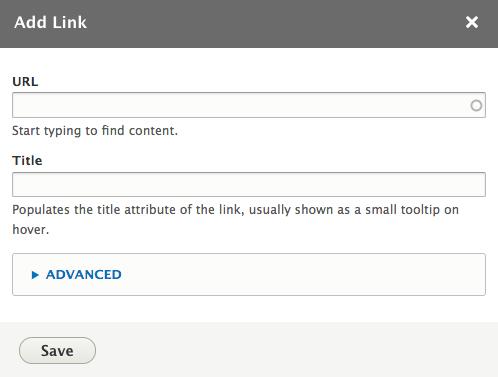Save the link
The width and height of the screenshot is (498, 377).
pyautogui.click(x=57, y=350)
